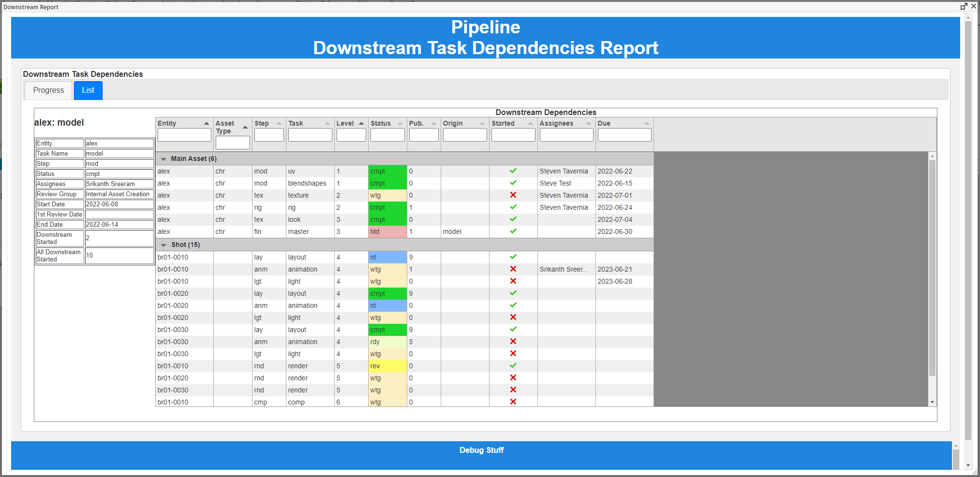Toggle the green Started checkmark for uv task
The image size is (980, 477).
(x=513, y=171)
